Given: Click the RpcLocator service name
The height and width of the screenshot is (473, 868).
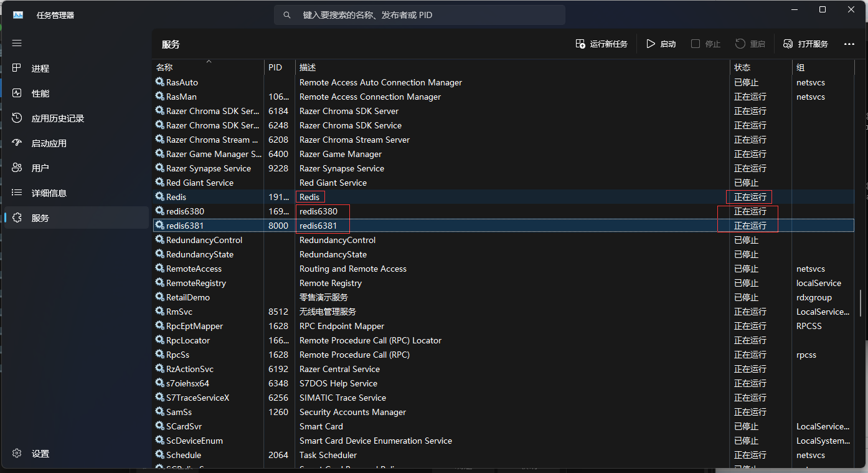Looking at the screenshot, I should [188, 340].
